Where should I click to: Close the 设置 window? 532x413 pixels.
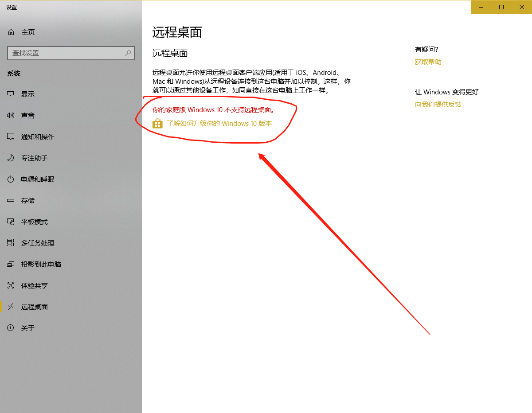(x=522, y=7)
